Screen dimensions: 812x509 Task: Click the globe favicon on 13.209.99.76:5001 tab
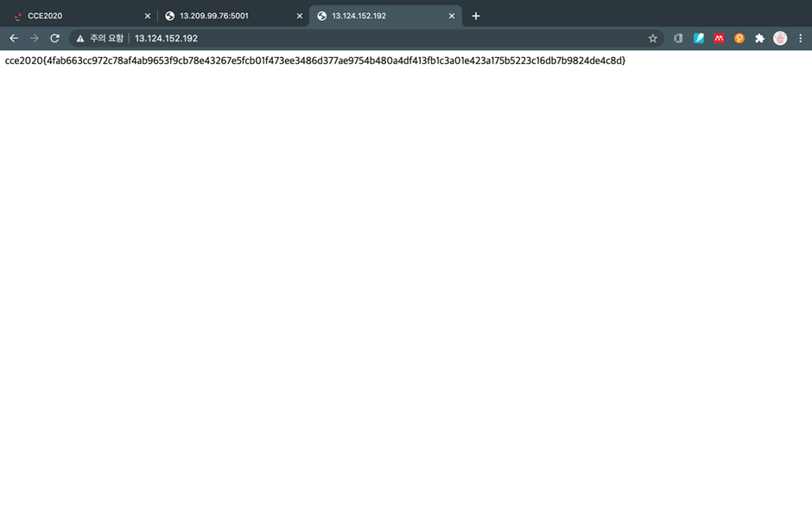point(169,16)
